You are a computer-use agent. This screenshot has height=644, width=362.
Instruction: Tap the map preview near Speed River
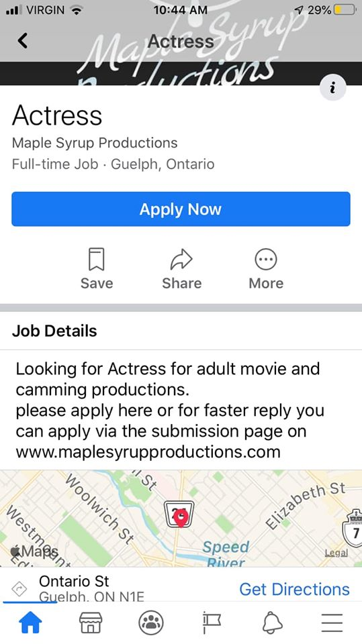(x=181, y=519)
